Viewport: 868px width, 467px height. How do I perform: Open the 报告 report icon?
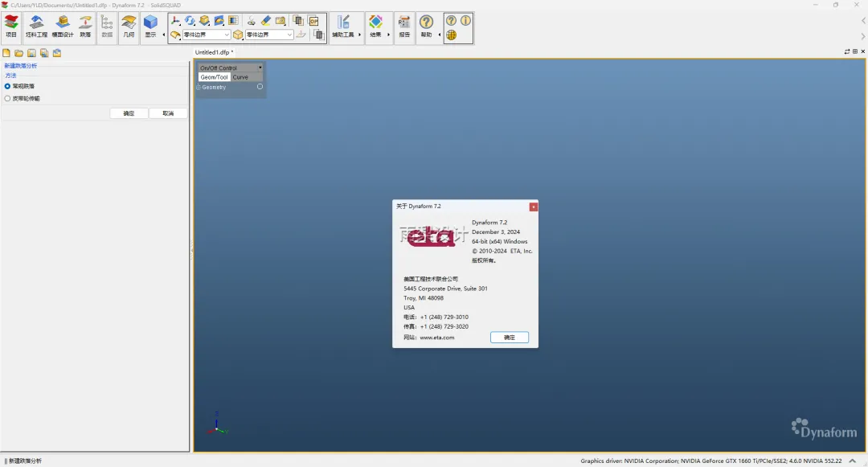pos(404,27)
